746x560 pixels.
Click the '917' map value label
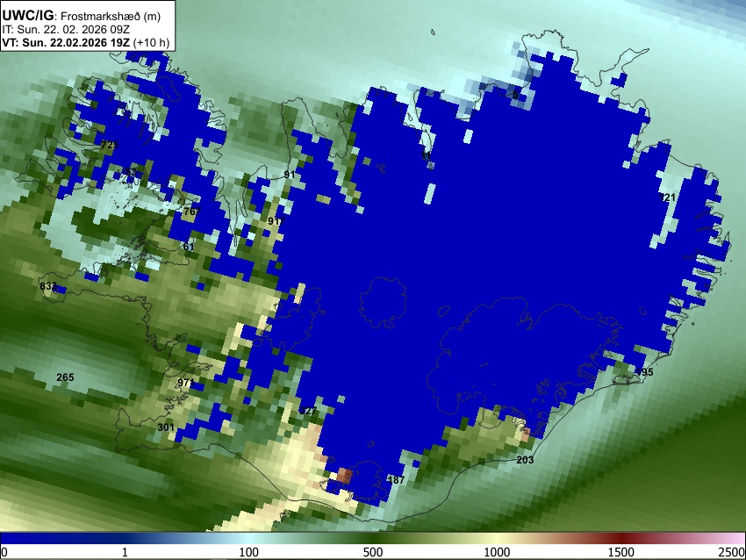pos(276,221)
